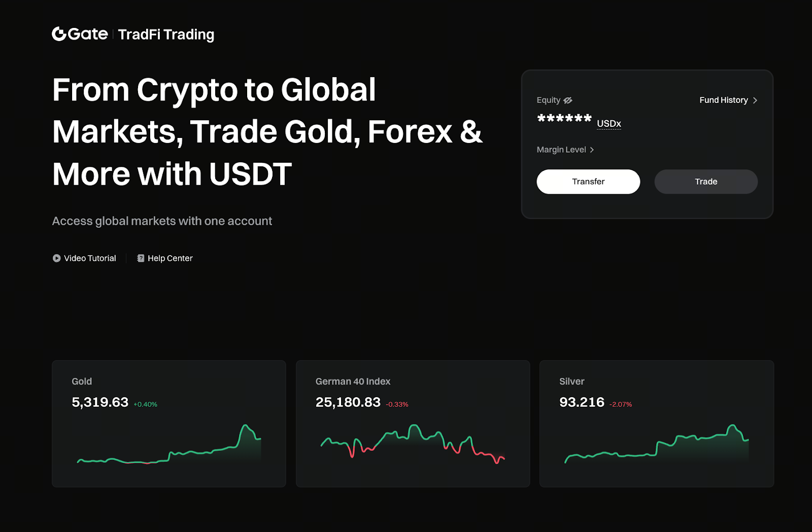Open the Help Center link
The width and height of the screenshot is (812, 532).
tap(170, 258)
